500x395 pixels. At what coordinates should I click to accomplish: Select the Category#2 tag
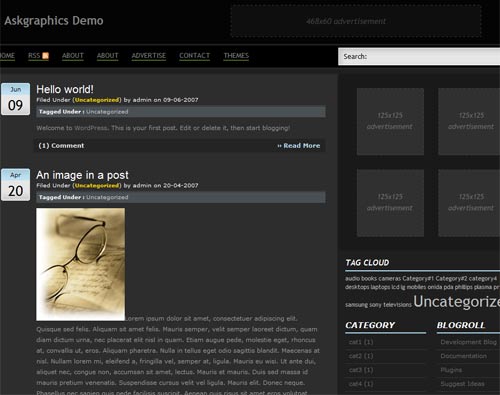tap(451, 278)
